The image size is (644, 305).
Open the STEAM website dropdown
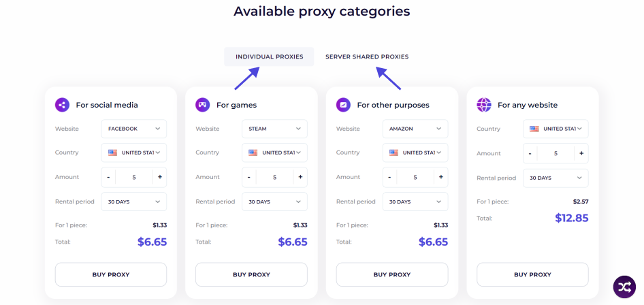(x=274, y=129)
